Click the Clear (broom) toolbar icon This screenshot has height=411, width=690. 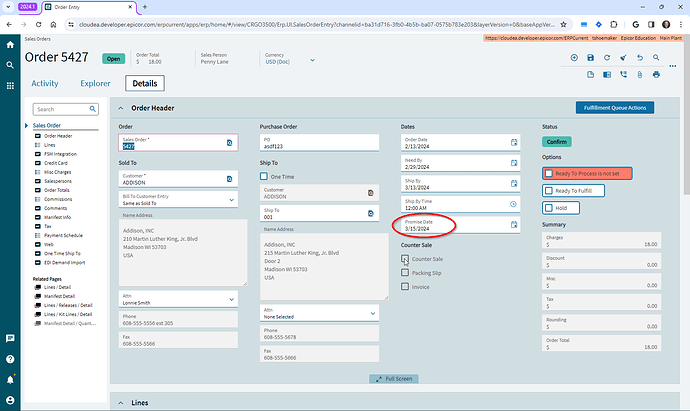(623, 58)
